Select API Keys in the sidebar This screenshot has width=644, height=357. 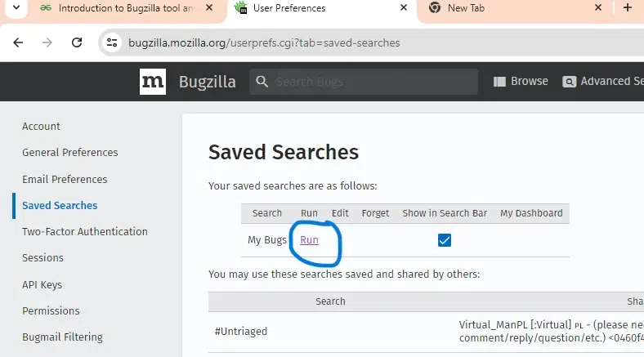(x=42, y=285)
